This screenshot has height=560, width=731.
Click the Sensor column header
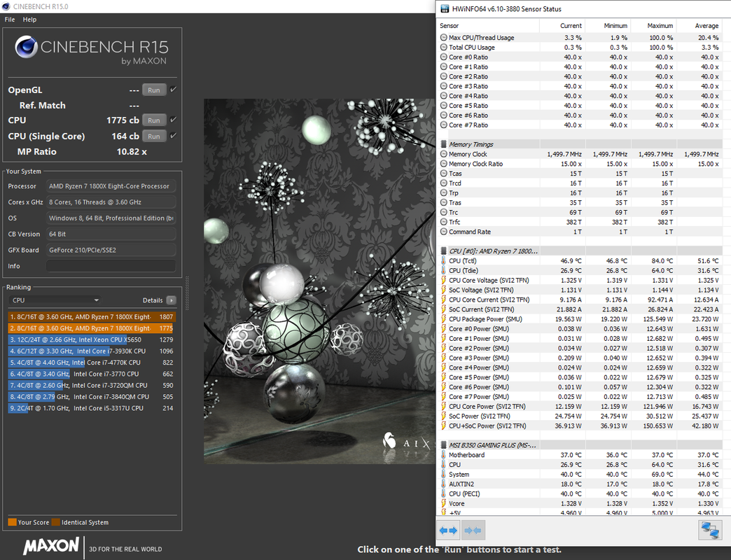click(x=487, y=26)
